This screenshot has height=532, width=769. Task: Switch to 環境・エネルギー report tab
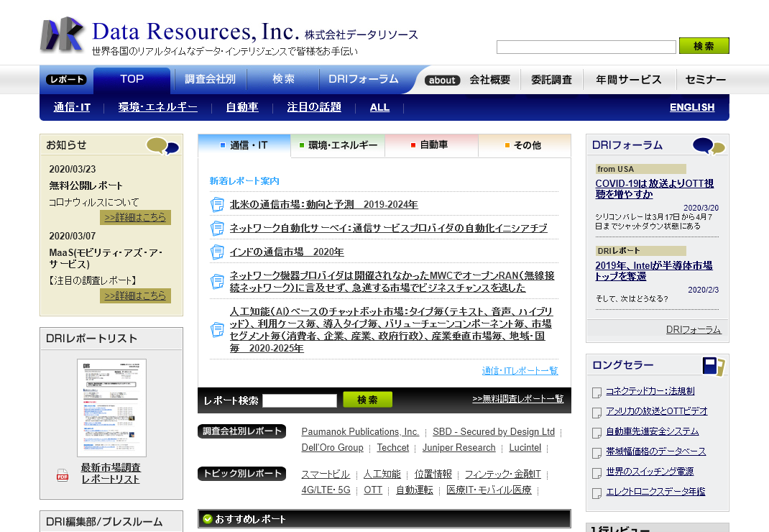coord(338,145)
